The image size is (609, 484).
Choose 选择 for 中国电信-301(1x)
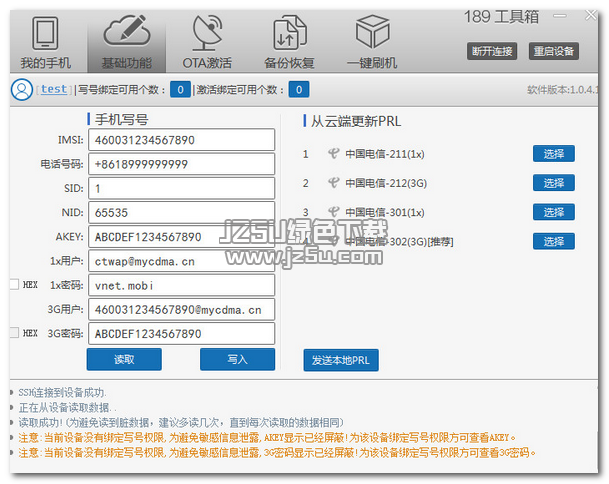point(553,212)
